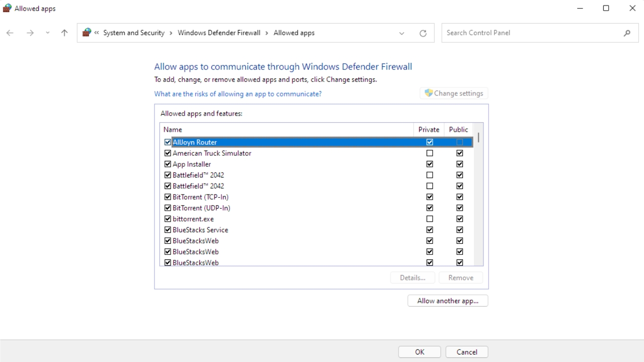Select the BitTorrent (UDP-In) entry
Viewport: 644px width, 362px height.
[x=201, y=208]
